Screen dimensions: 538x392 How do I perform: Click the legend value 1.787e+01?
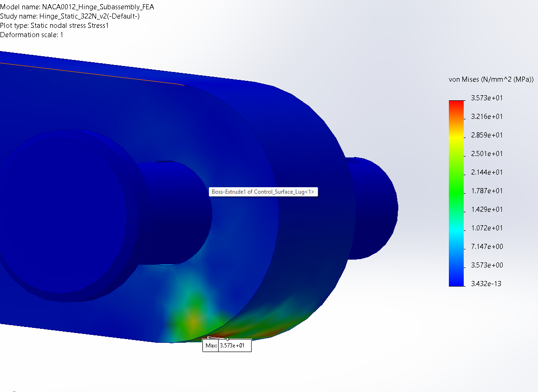pyautogui.click(x=486, y=190)
